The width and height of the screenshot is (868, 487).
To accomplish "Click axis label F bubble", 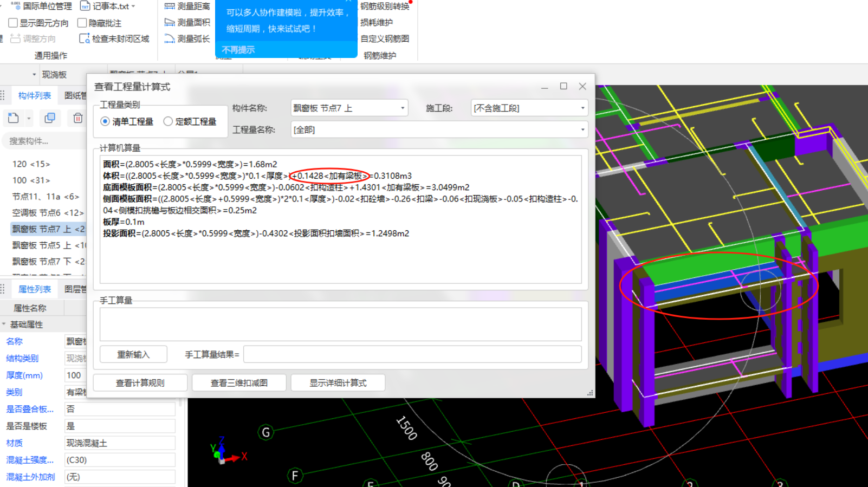I will click(x=295, y=476).
